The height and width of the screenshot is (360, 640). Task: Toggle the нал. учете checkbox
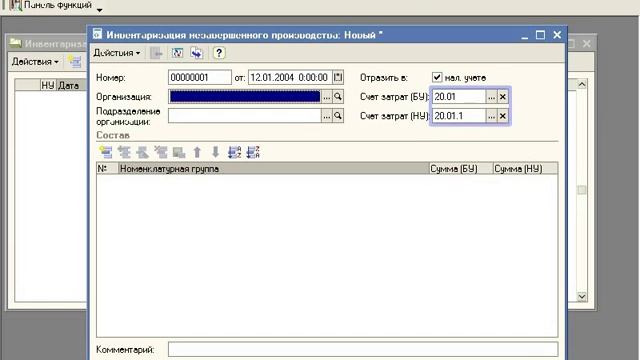coord(437,77)
